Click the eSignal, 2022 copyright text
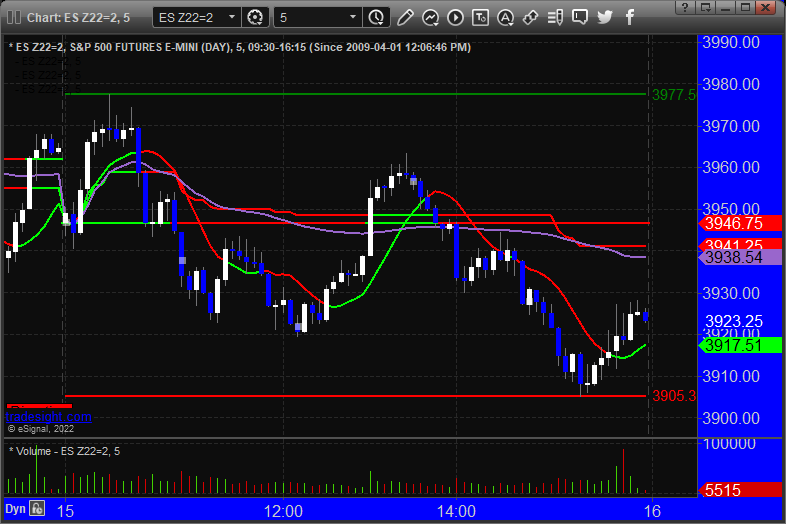The height and width of the screenshot is (524, 786). tap(41, 429)
